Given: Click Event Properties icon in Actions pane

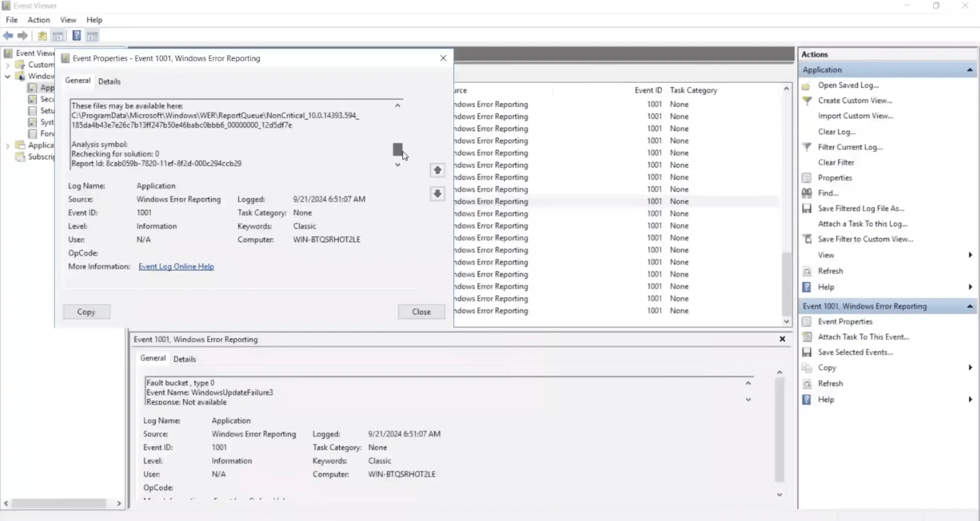Looking at the screenshot, I should 807,322.
